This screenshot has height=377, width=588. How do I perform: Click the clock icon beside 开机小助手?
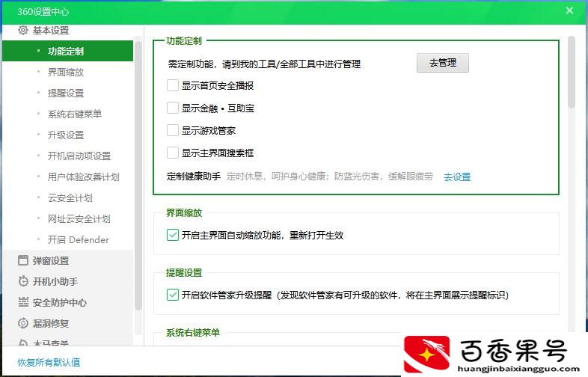pyautogui.click(x=23, y=281)
